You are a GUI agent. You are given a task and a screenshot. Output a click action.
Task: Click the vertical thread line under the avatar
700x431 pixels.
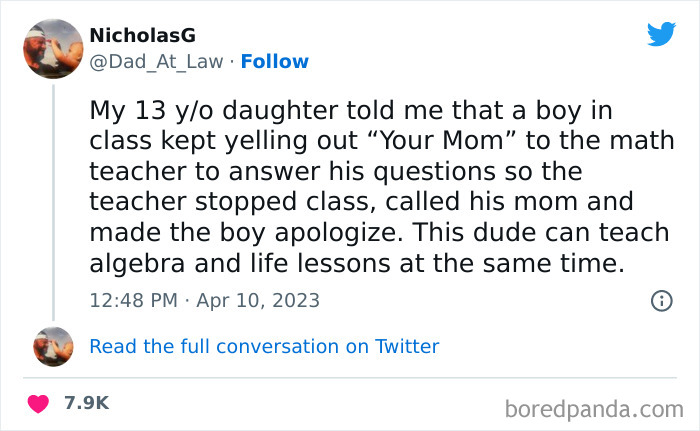[53, 200]
